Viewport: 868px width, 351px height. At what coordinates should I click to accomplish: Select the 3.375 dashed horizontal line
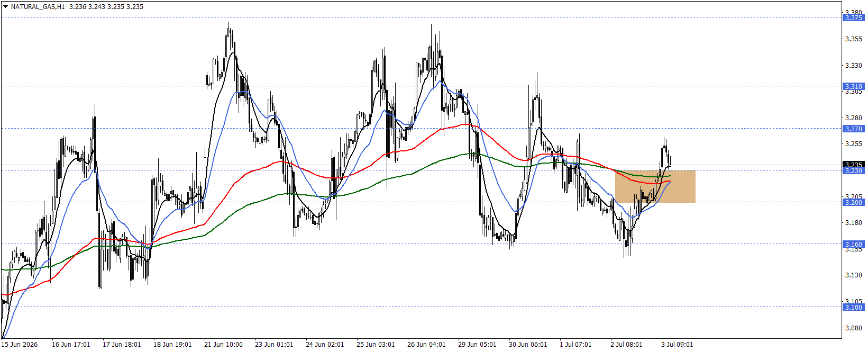pos(421,17)
